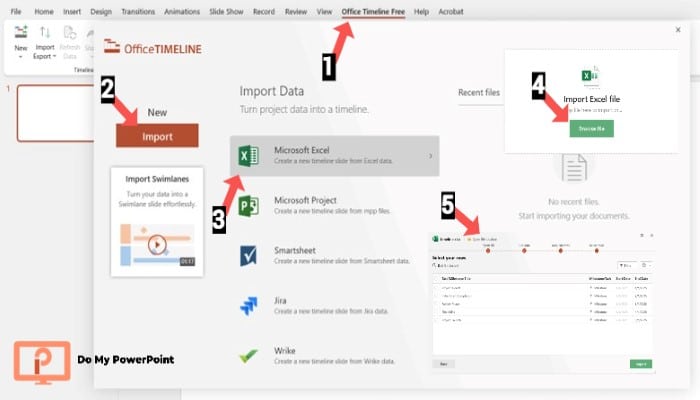Viewport: 700px width, 400px height.
Task: Switch to the Home ribbon tab
Action: pyautogui.click(x=44, y=12)
